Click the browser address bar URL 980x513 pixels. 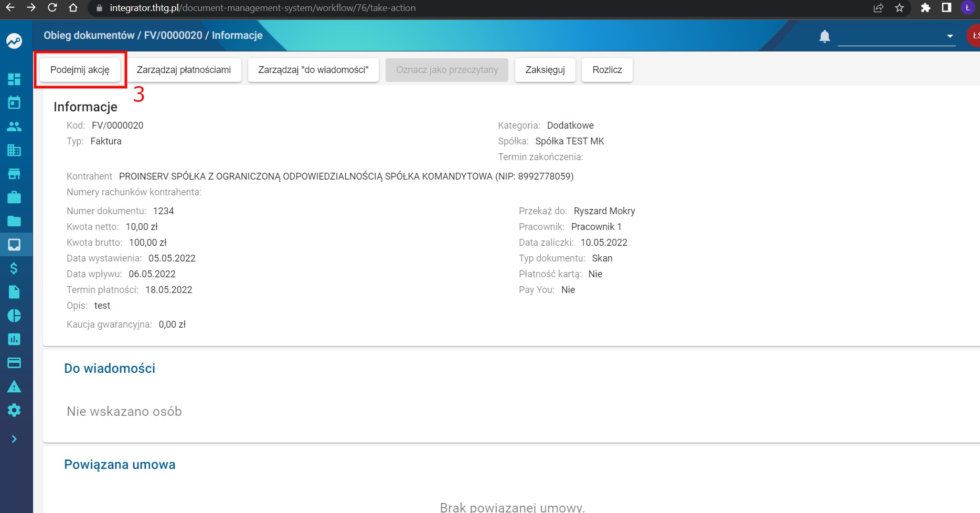pyautogui.click(x=262, y=8)
